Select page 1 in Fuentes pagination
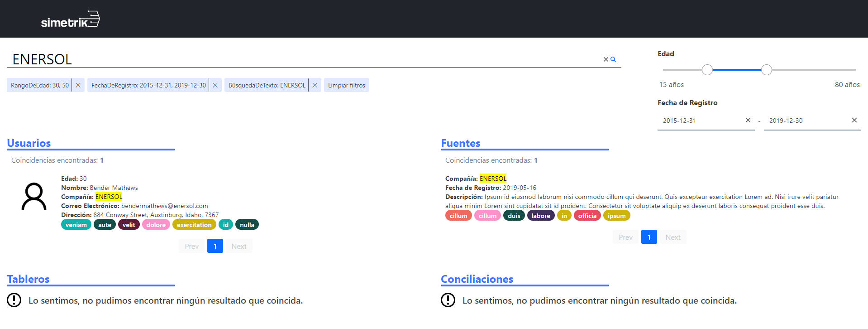Image resolution: width=868 pixels, height=329 pixels. point(649,237)
